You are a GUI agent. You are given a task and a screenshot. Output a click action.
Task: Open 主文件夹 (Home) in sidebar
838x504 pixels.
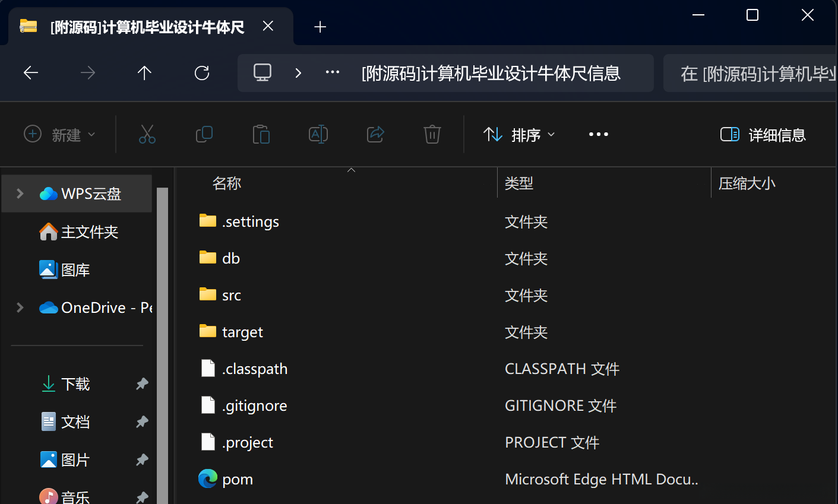pyautogui.click(x=78, y=232)
